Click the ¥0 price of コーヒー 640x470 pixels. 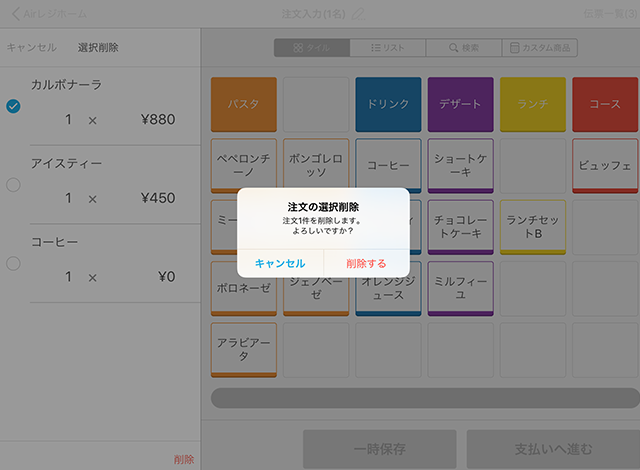[167, 277]
